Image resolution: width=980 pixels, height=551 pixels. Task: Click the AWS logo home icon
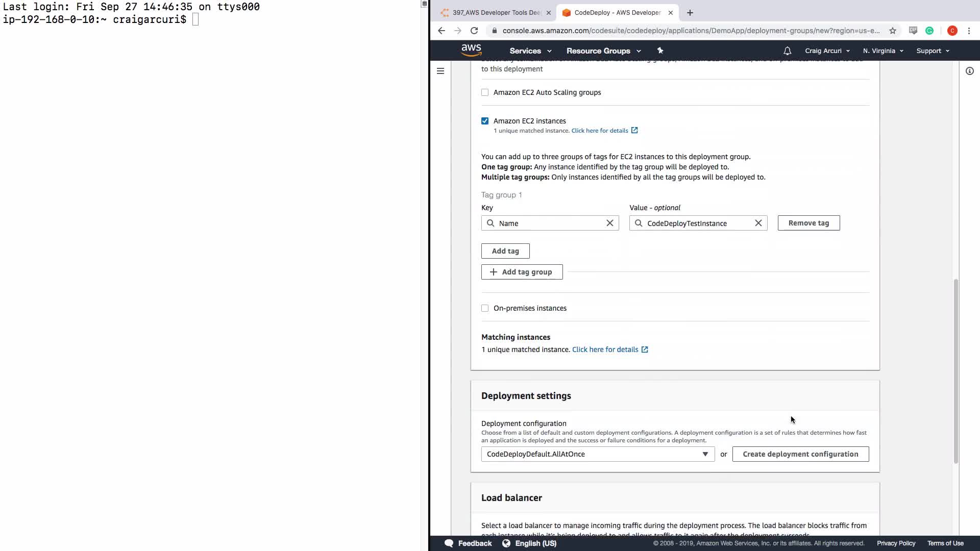[471, 51]
